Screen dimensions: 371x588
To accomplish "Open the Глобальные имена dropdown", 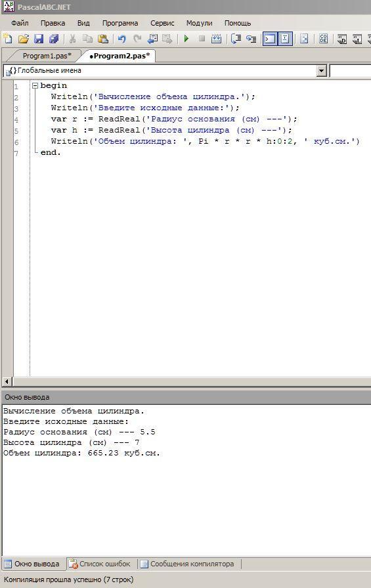I will [322, 70].
